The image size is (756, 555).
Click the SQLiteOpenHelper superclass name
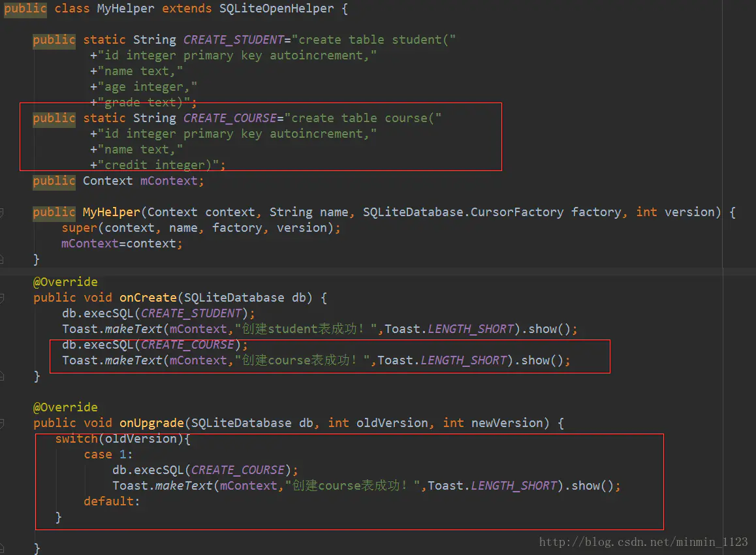pos(276,8)
